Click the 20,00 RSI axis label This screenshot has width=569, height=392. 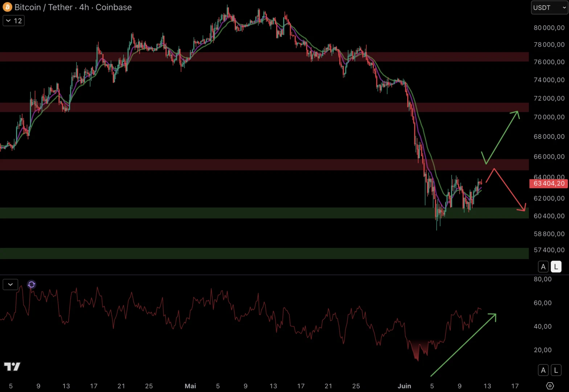click(543, 350)
